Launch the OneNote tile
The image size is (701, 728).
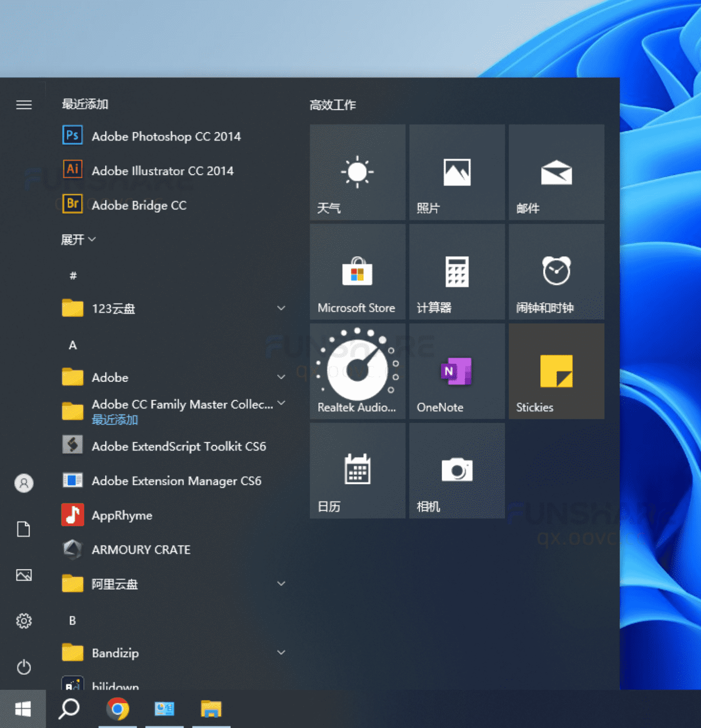coord(457,371)
